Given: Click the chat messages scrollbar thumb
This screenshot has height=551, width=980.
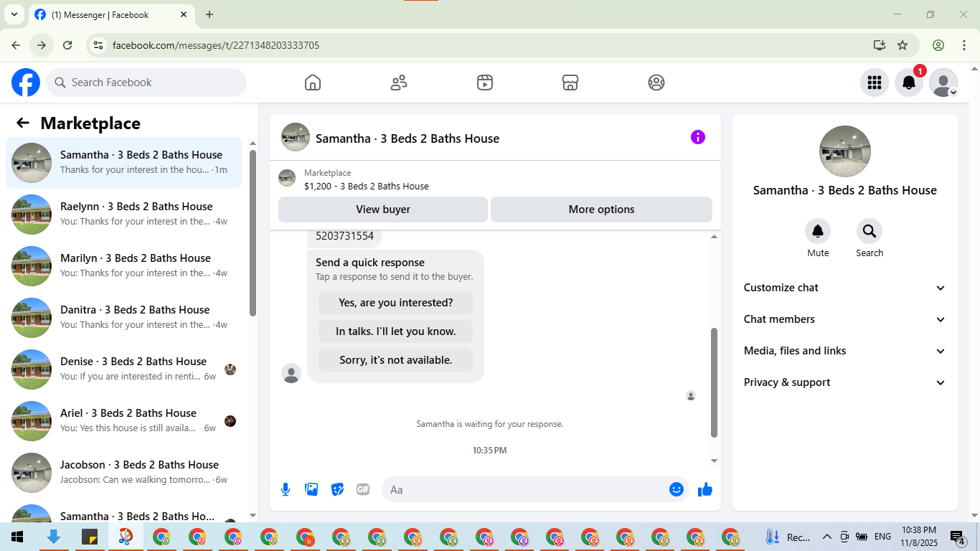Looking at the screenshot, I should coord(714,382).
